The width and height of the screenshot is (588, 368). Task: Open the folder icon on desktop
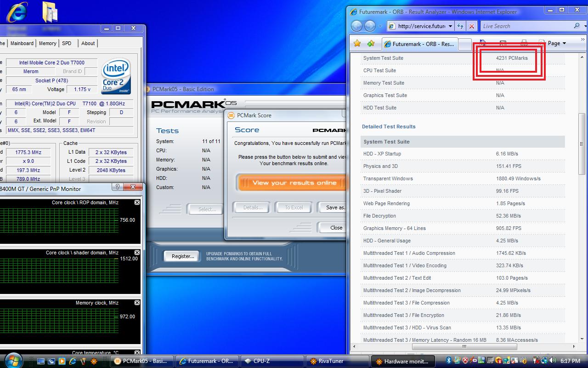[x=50, y=12]
